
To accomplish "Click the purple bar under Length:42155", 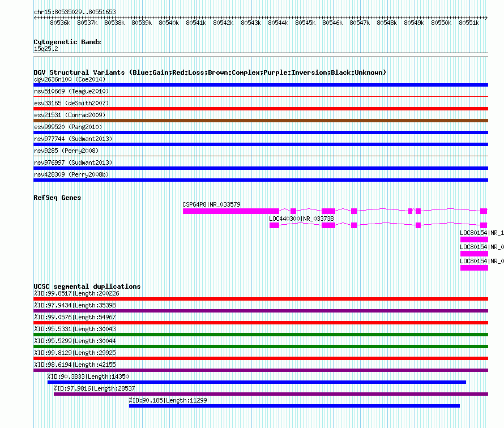I will point(260,370).
